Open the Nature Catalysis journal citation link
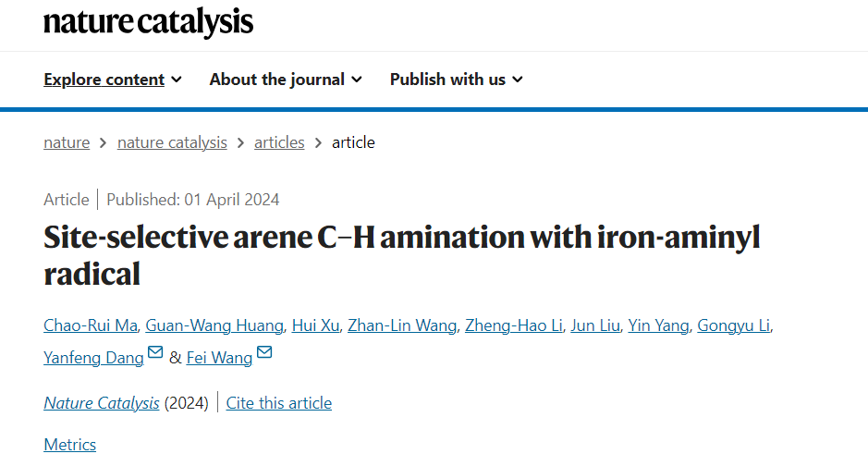 tap(102, 403)
